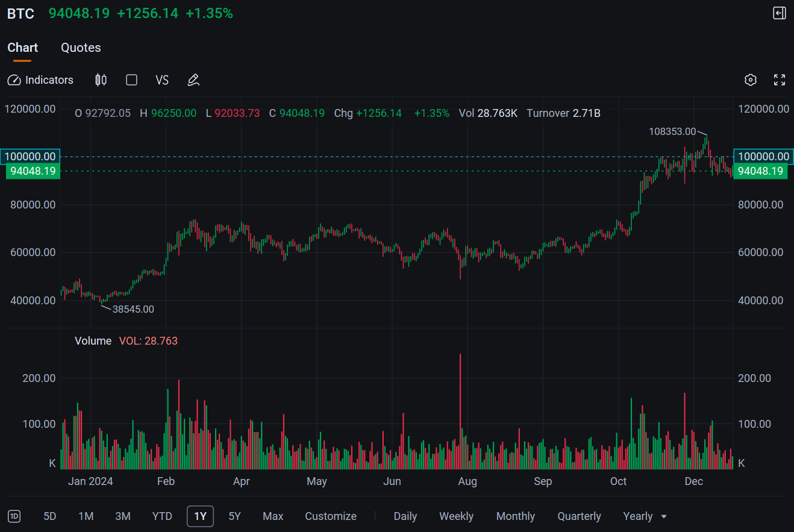The width and height of the screenshot is (794, 532).
Task: Collapse the side panel with arrow icon
Action: pos(780,13)
